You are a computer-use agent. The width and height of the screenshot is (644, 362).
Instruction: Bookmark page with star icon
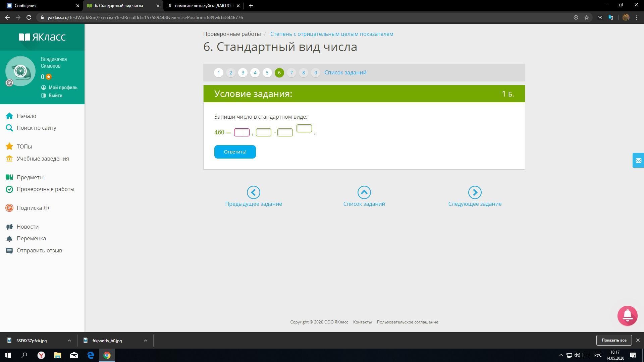click(587, 17)
